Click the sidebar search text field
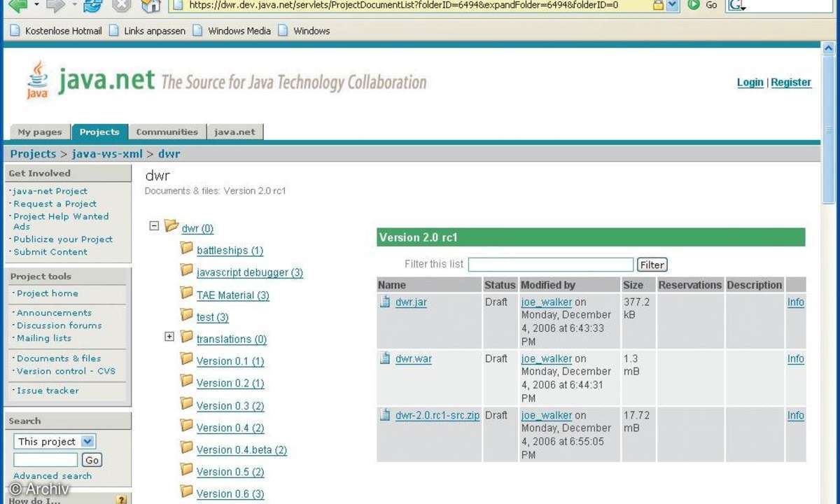 (x=45, y=460)
